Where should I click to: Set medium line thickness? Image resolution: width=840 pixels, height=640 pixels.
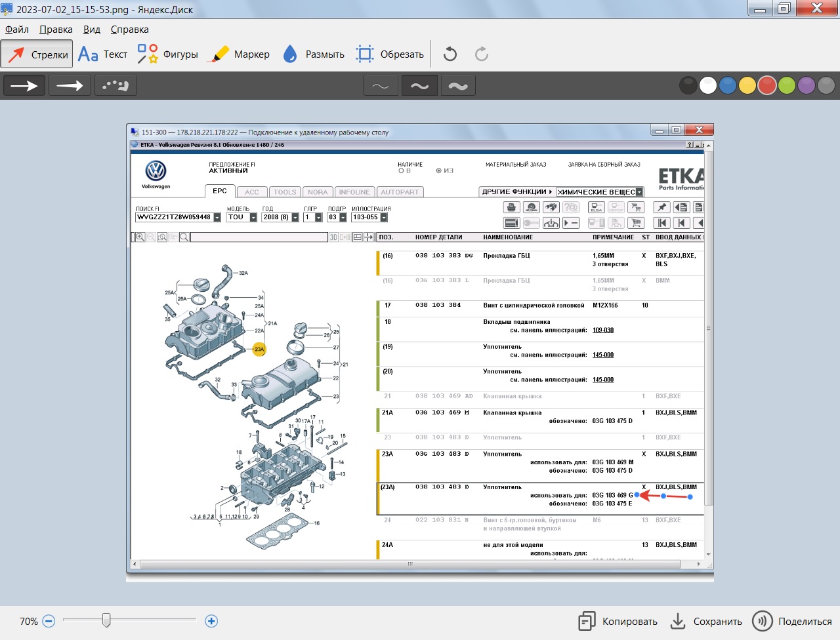[419, 85]
